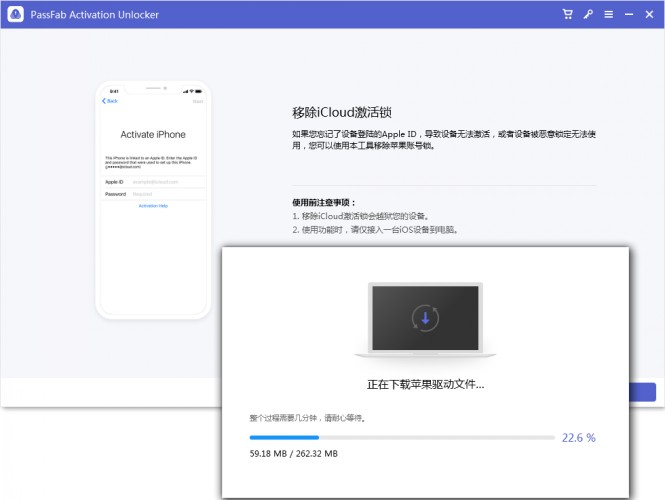Image resolution: width=665 pixels, height=500 pixels.
Task: Open the shopping cart purchase icon
Action: coord(567,14)
